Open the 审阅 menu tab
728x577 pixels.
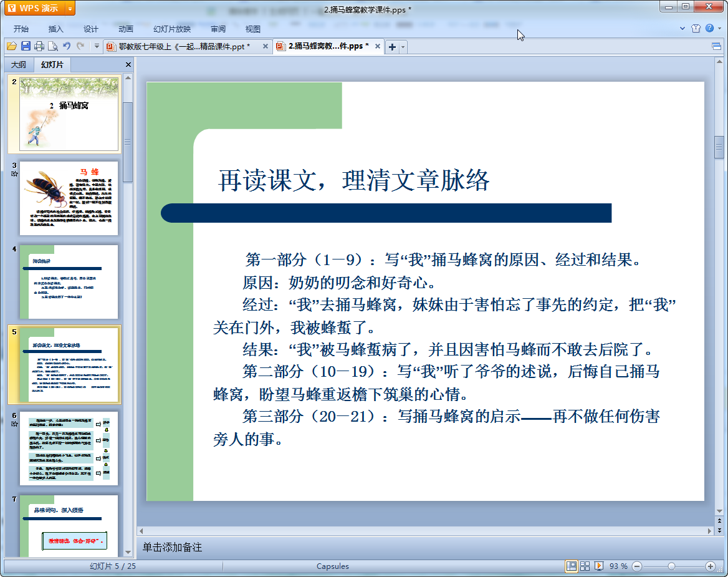[x=218, y=29]
